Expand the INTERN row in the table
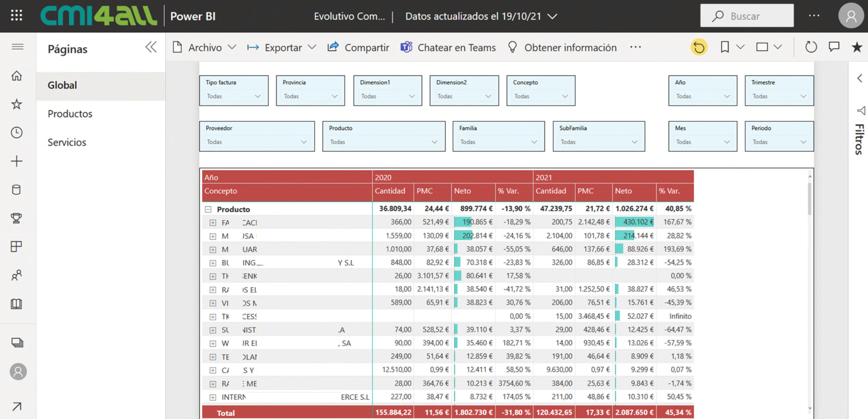 212,398
